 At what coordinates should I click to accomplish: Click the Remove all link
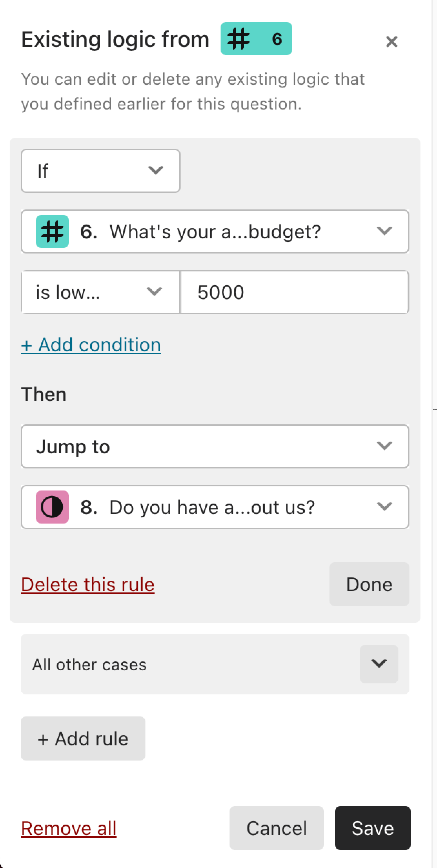(x=69, y=828)
